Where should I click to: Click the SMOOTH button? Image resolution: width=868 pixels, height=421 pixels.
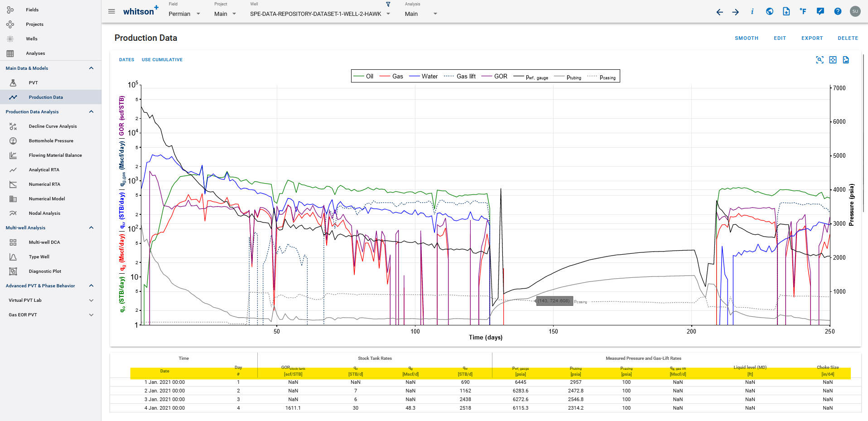[x=747, y=38]
